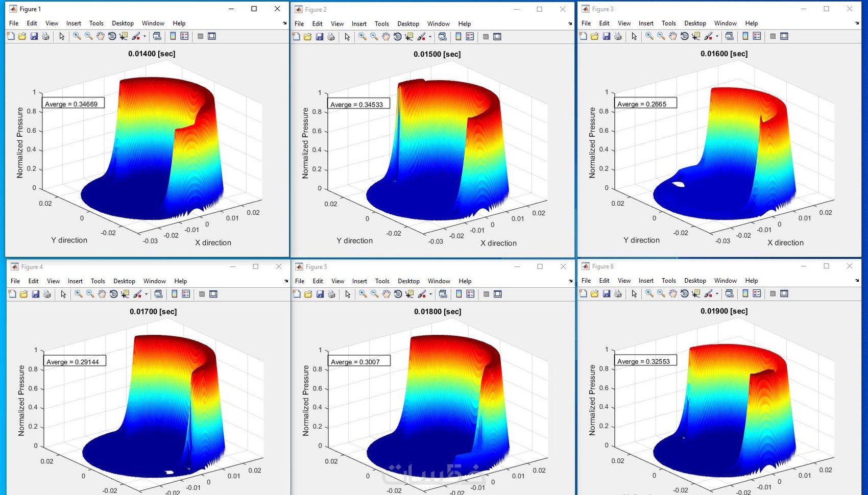Open the Brush tool dropdown arrow in Figure 1
Image resolution: width=868 pixels, height=495 pixels.
[x=144, y=36]
